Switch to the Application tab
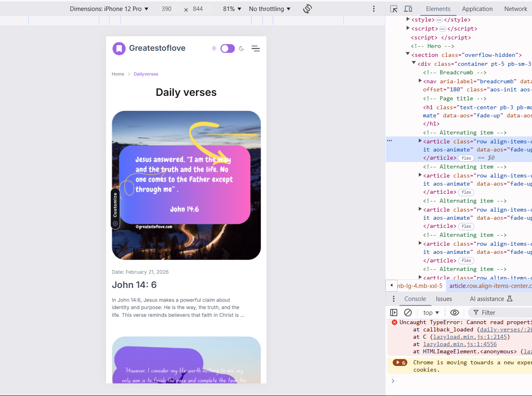 [x=477, y=9]
